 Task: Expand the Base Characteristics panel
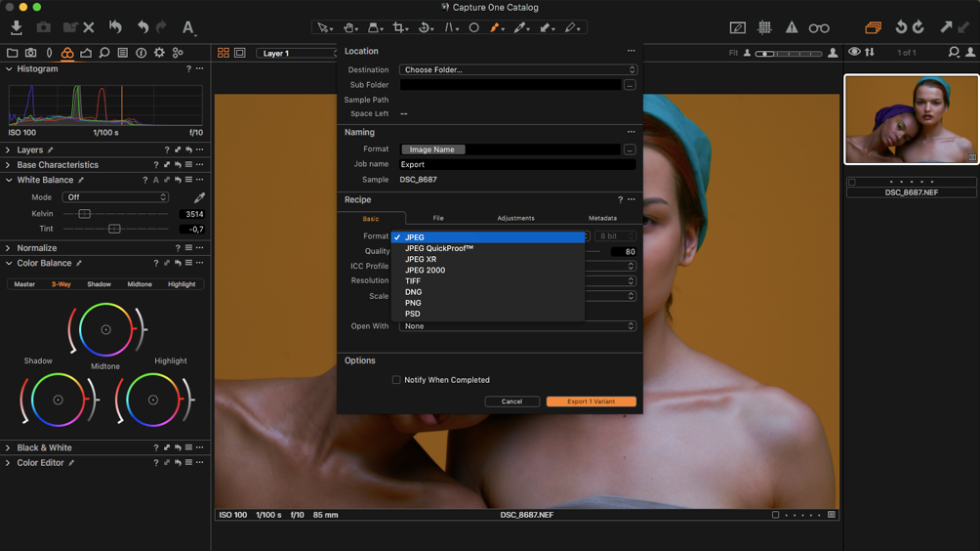(x=9, y=165)
